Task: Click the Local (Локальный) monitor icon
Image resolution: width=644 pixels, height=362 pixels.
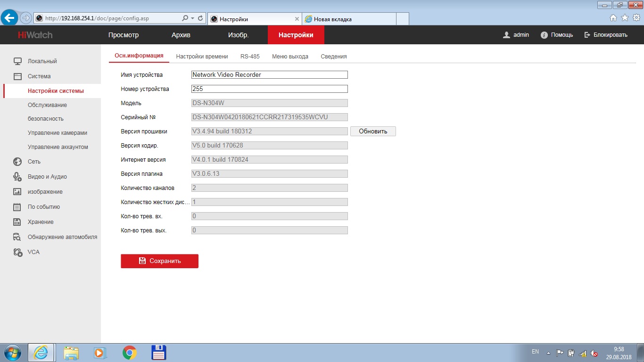Action: (18, 61)
